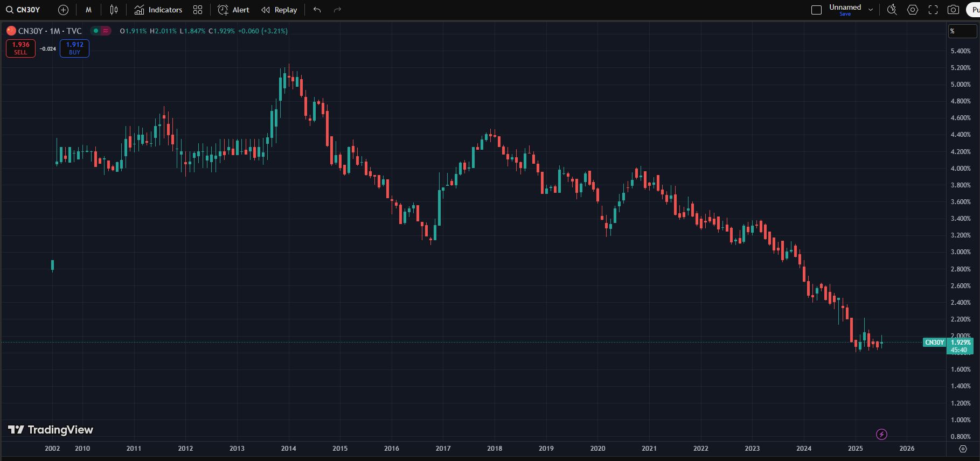This screenshot has height=461, width=980.
Task: Open the M time interval selector
Action: tap(88, 10)
